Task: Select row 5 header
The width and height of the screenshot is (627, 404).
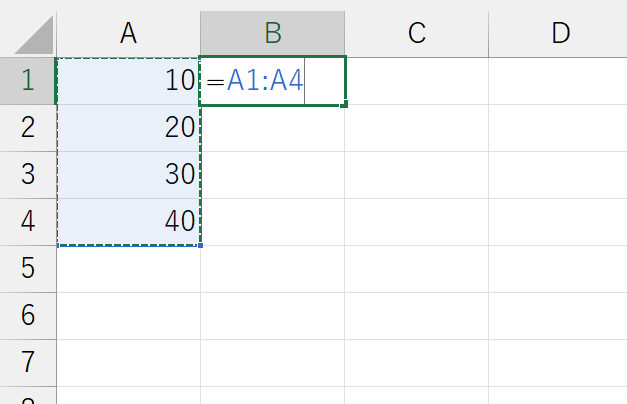Action: [x=28, y=269]
